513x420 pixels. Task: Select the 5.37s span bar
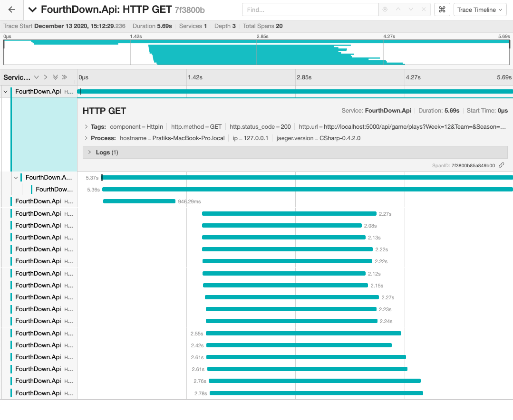point(307,178)
